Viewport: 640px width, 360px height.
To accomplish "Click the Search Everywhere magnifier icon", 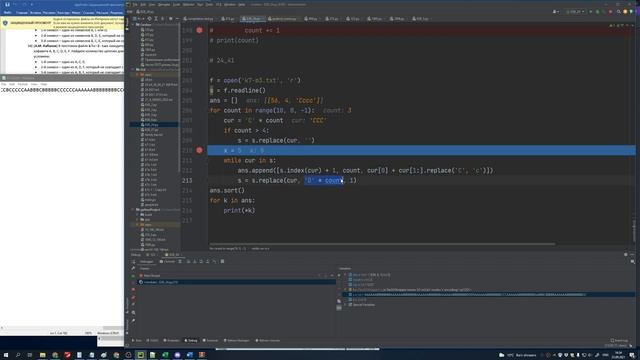I will (618, 12).
